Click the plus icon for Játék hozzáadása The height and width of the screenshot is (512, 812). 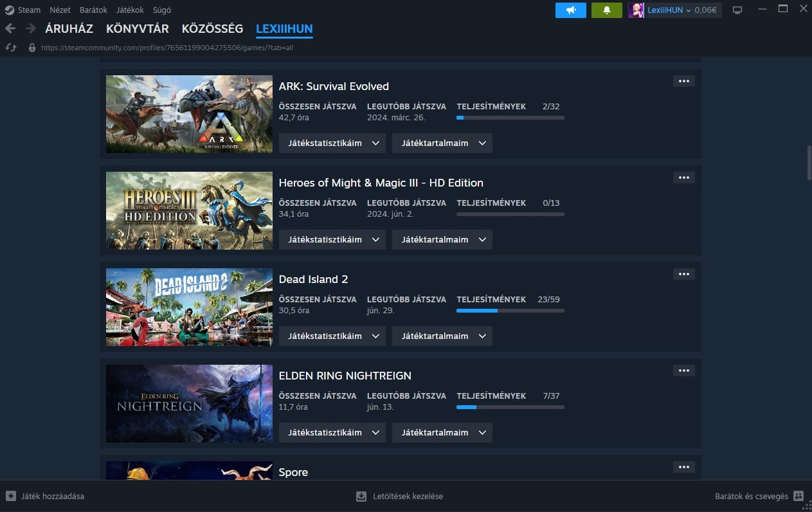tap(11, 496)
